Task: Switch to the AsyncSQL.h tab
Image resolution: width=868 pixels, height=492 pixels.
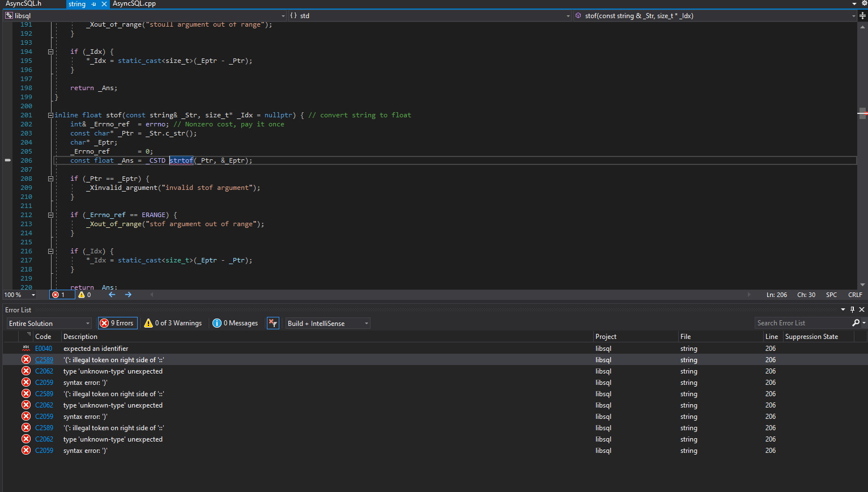Action: (x=24, y=4)
